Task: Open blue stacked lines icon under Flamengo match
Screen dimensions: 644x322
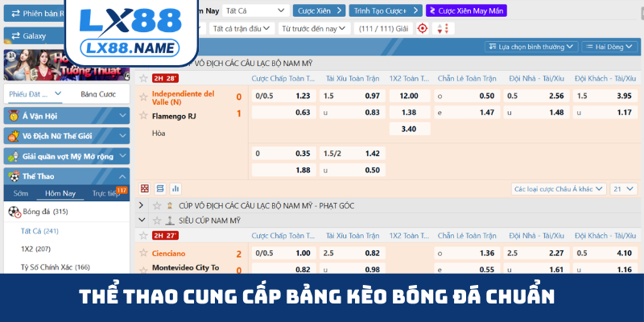Action: point(160,188)
